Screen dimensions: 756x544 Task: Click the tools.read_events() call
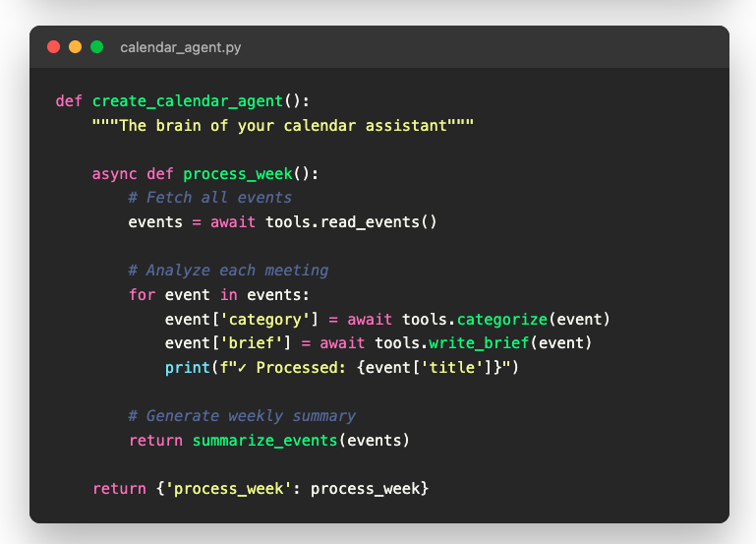point(351,222)
